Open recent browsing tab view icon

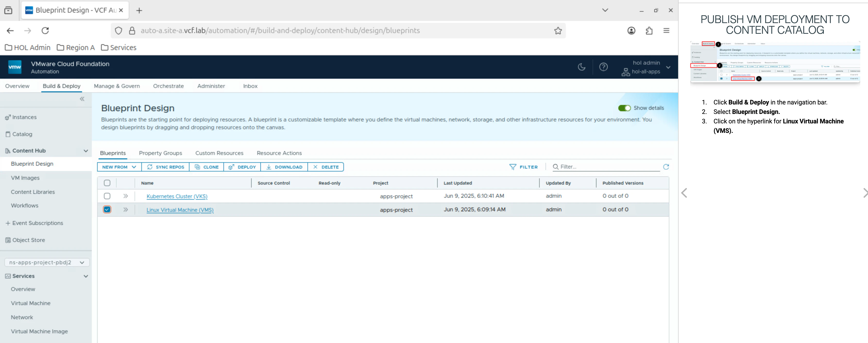tap(9, 10)
